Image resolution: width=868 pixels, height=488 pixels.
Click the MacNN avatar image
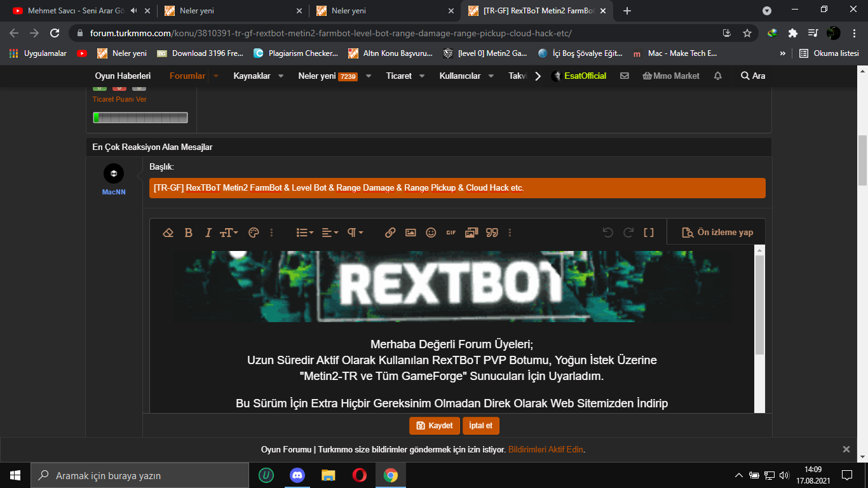click(114, 174)
